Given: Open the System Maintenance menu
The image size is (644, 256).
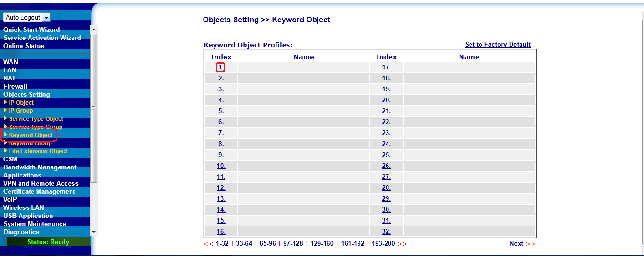Looking at the screenshot, I should tap(35, 224).
